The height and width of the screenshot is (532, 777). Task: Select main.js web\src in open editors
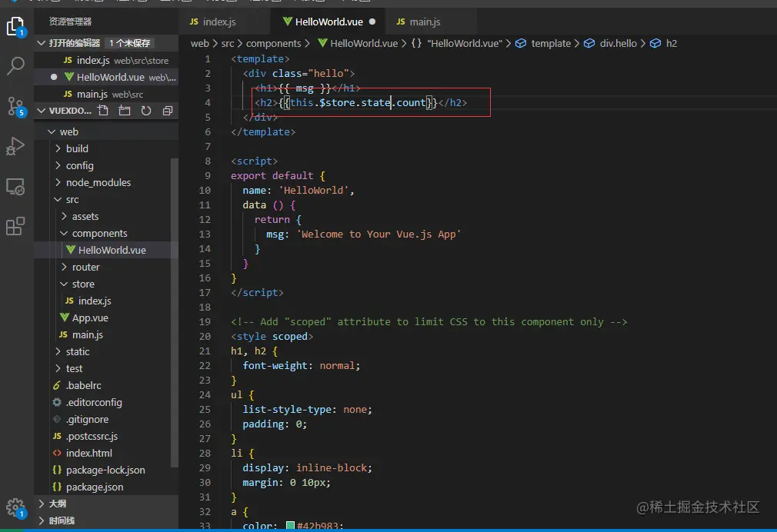(106, 94)
